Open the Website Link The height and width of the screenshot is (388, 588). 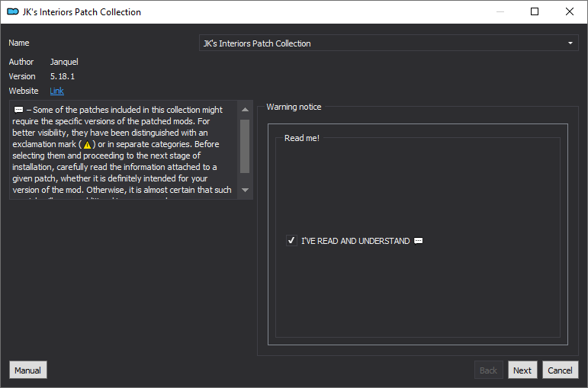point(56,91)
